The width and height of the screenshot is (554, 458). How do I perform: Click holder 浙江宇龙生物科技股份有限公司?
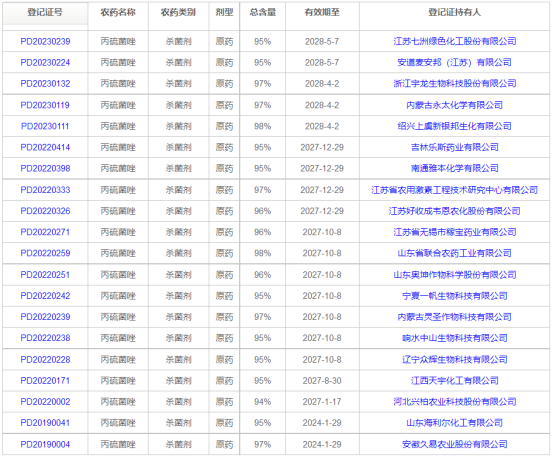[x=455, y=83]
